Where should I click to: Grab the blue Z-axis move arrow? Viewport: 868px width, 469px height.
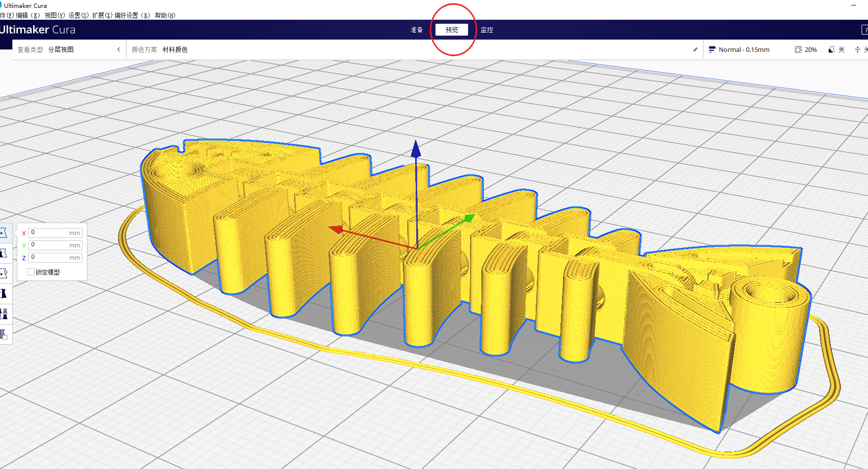(416, 149)
